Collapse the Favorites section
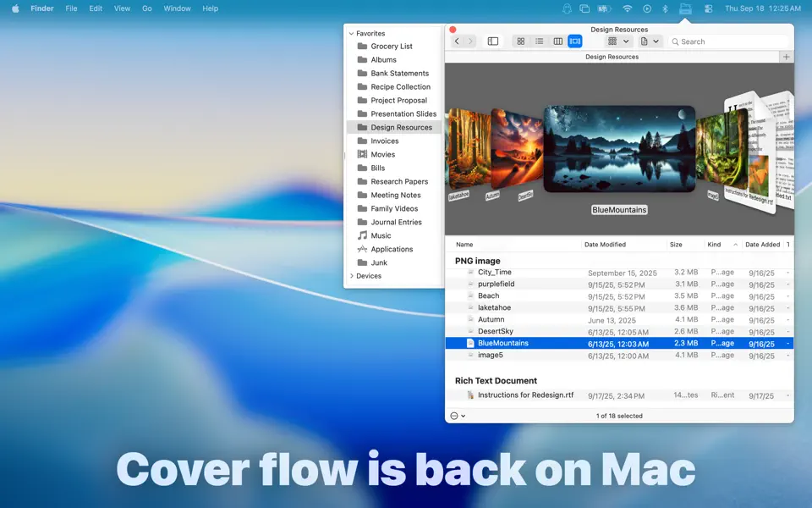812x508 pixels. 351,33
